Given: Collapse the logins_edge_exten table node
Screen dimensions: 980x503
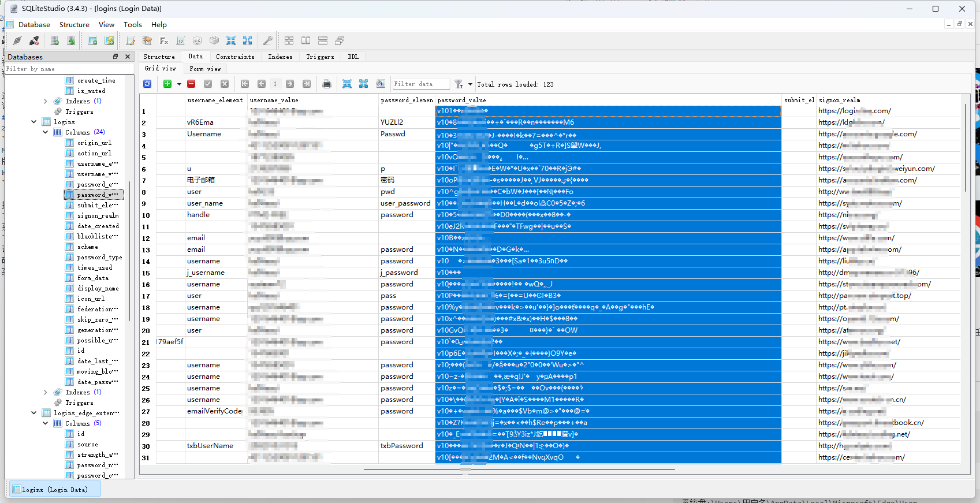Looking at the screenshot, I should pos(34,413).
